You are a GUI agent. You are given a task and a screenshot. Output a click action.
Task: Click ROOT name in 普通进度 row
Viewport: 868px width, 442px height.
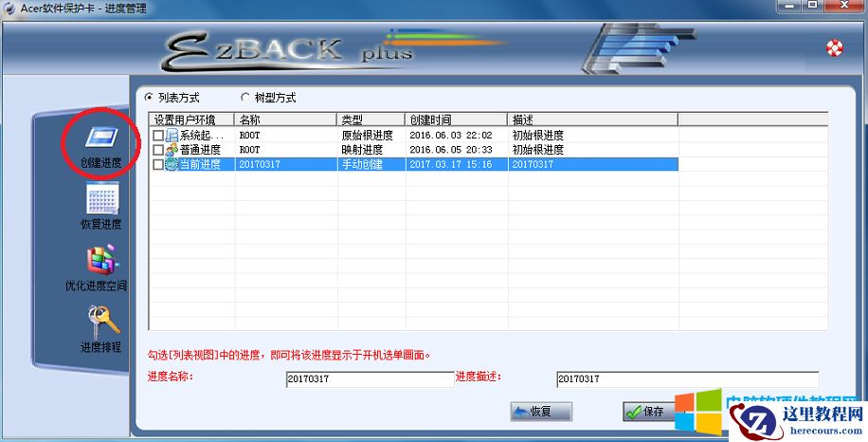tap(249, 150)
